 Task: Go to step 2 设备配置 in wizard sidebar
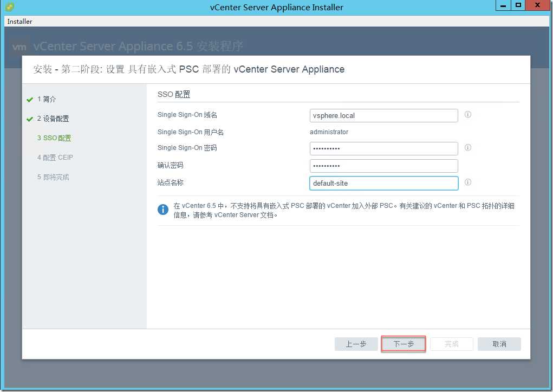click(53, 119)
